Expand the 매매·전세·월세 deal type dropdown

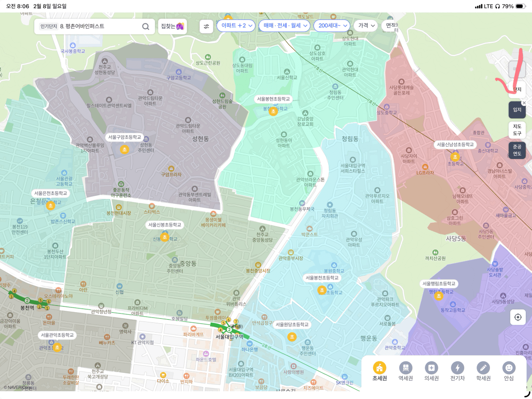pyautogui.click(x=284, y=26)
